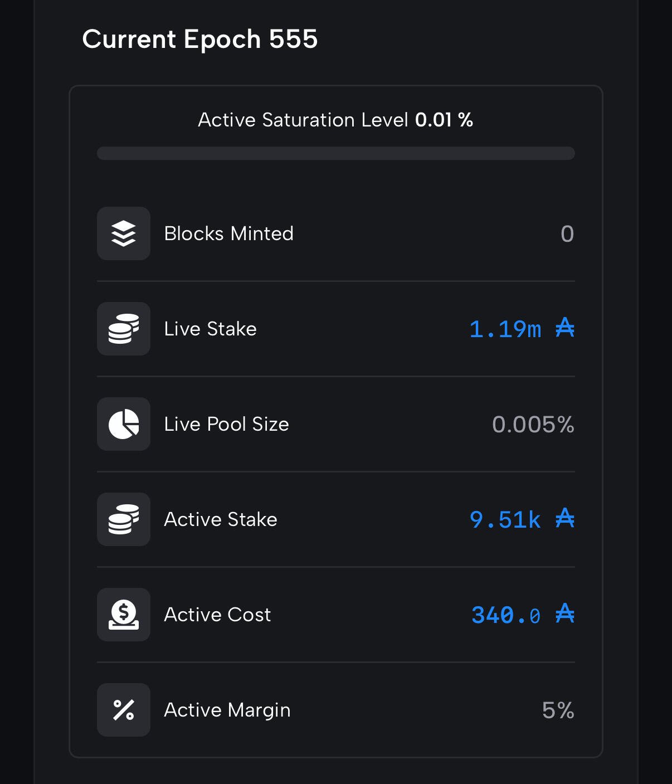Click the Active Stake coins icon
Viewport: 672px width, 784px height.
[x=124, y=519]
